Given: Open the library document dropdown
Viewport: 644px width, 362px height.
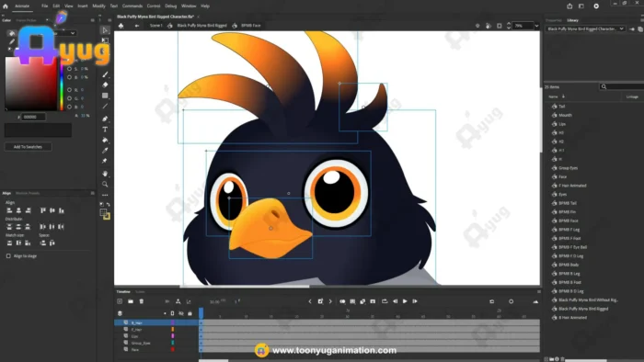Looking at the screenshot, I should [x=585, y=29].
